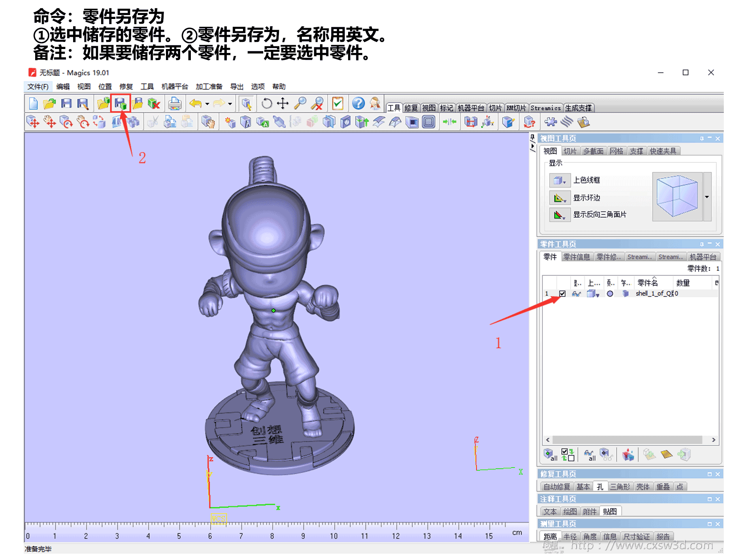The image size is (742, 560).
Task: Activate the Rotate view tool
Action: coord(267,104)
